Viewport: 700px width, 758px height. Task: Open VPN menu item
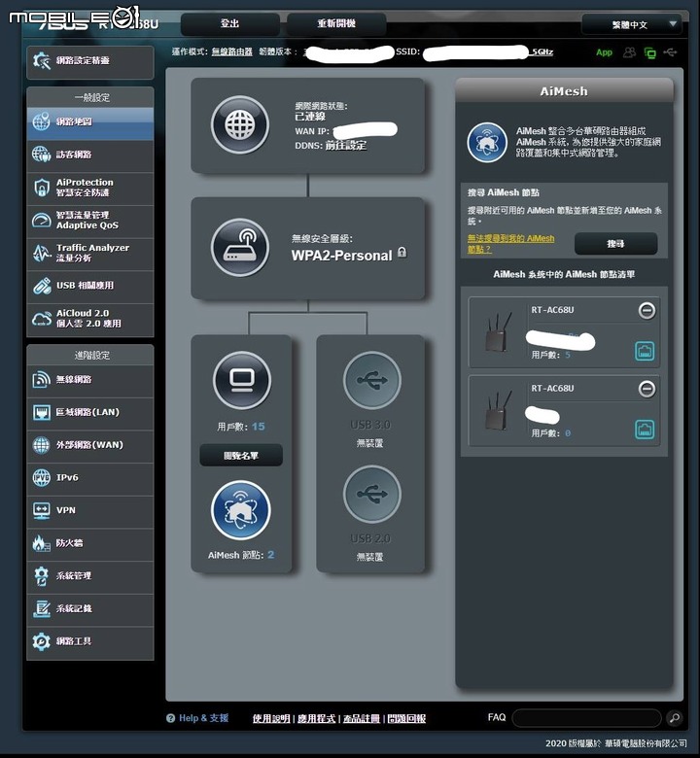coord(90,511)
